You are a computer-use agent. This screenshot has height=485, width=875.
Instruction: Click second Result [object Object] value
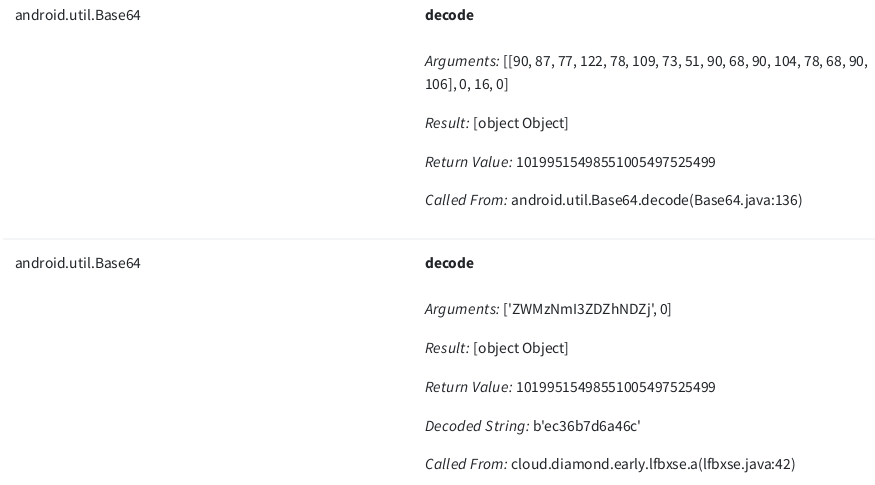[x=521, y=348]
